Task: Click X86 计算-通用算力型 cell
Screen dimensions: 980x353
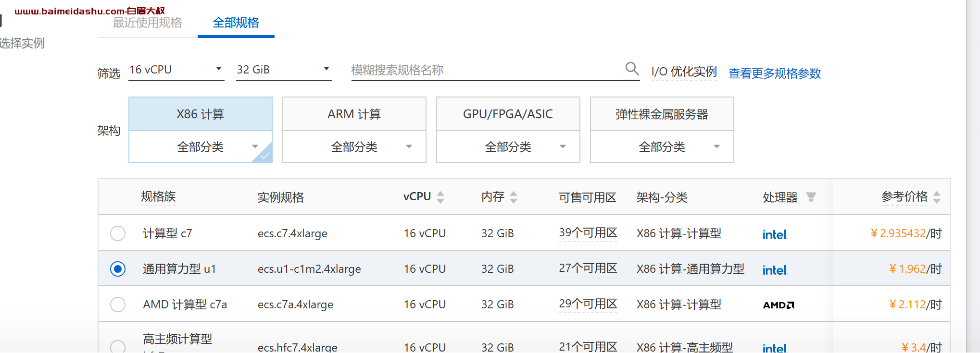Action: [x=691, y=269]
